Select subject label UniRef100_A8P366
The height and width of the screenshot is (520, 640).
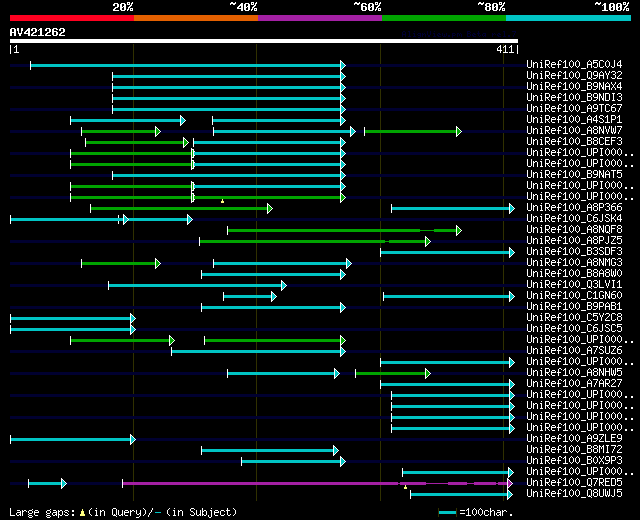pyautogui.click(x=574, y=207)
